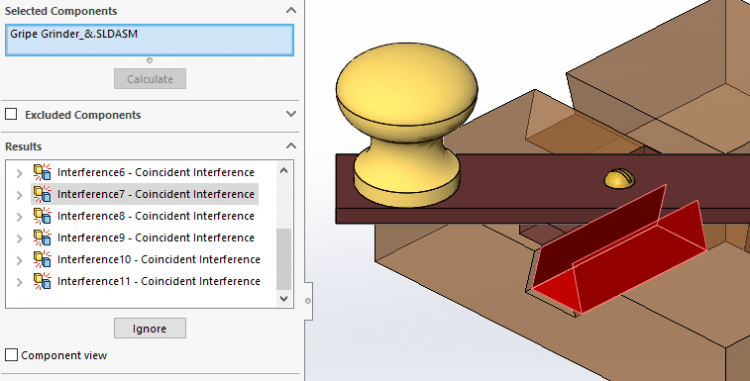Click the Interference11 result icon
This screenshot has height=381, width=750.
(x=43, y=281)
